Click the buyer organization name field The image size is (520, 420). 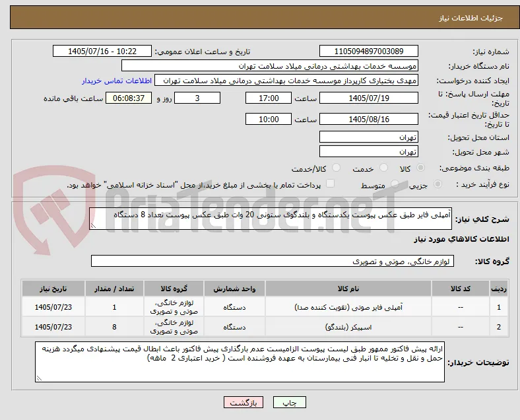tap(270, 65)
